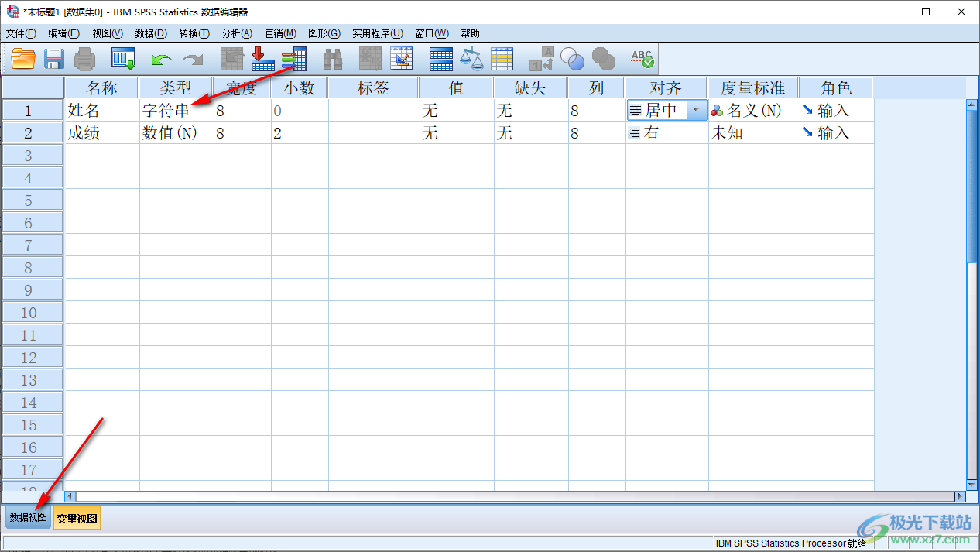980x552 pixels.
Task: Click the 字符串 type cell
Action: (x=176, y=110)
